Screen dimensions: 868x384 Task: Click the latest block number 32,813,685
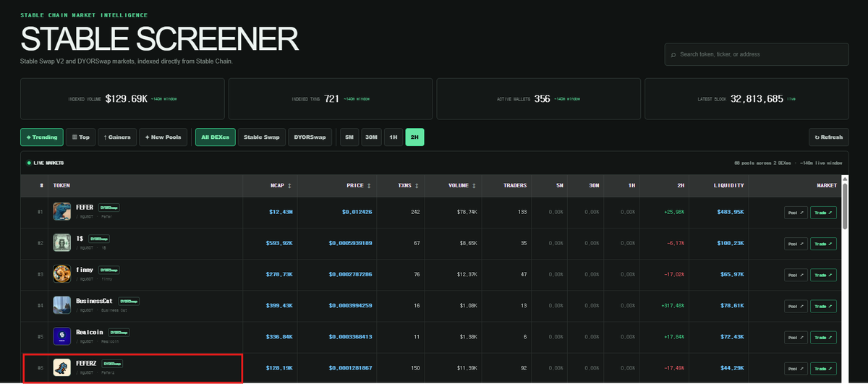click(757, 99)
